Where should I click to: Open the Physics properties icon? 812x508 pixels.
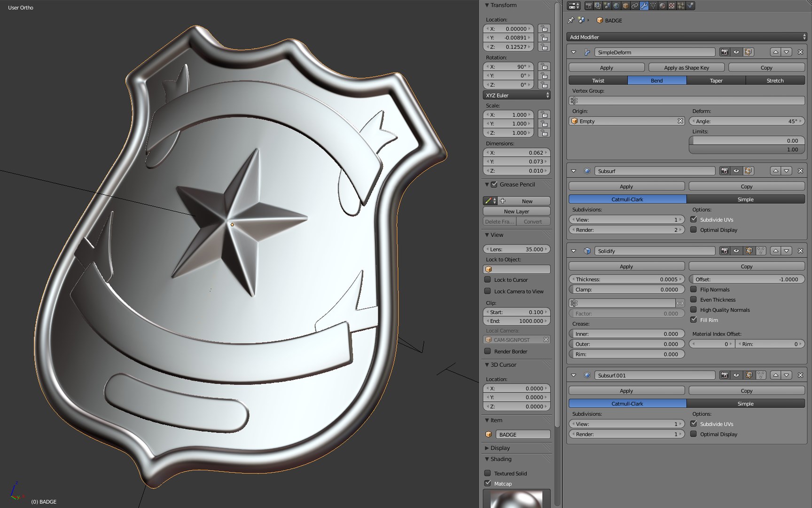click(x=690, y=6)
